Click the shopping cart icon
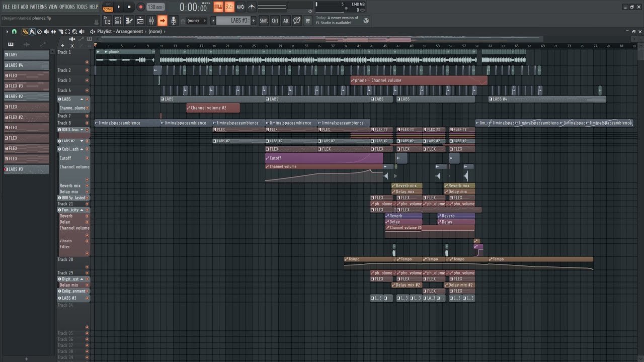Image resolution: width=644 pixels, height=362 pixels. click(308, 21)
